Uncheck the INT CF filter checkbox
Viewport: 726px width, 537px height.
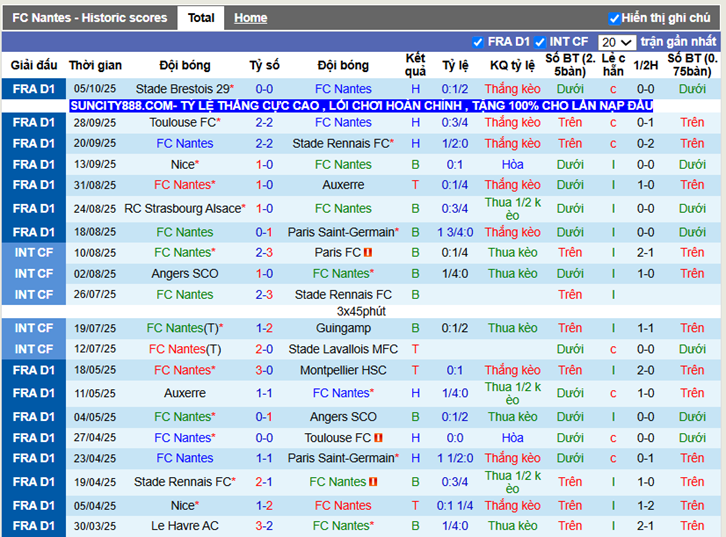(539, 42)
